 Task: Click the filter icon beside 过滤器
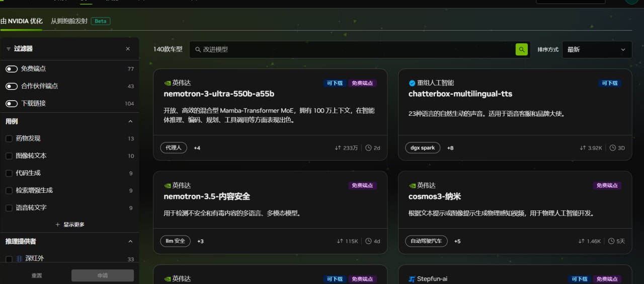[9, 49]
